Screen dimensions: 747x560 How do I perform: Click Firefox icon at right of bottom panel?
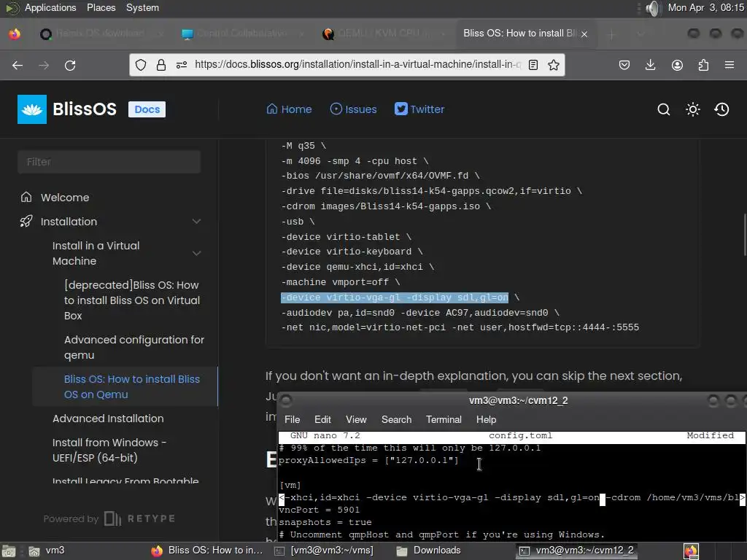click(691, 551)
